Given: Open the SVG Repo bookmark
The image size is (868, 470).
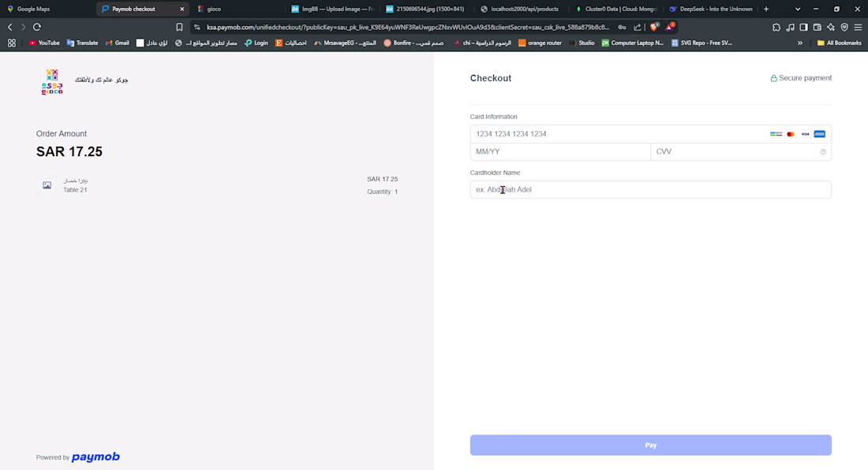Looking at the screenshot, I should click(x=702, y=43).
